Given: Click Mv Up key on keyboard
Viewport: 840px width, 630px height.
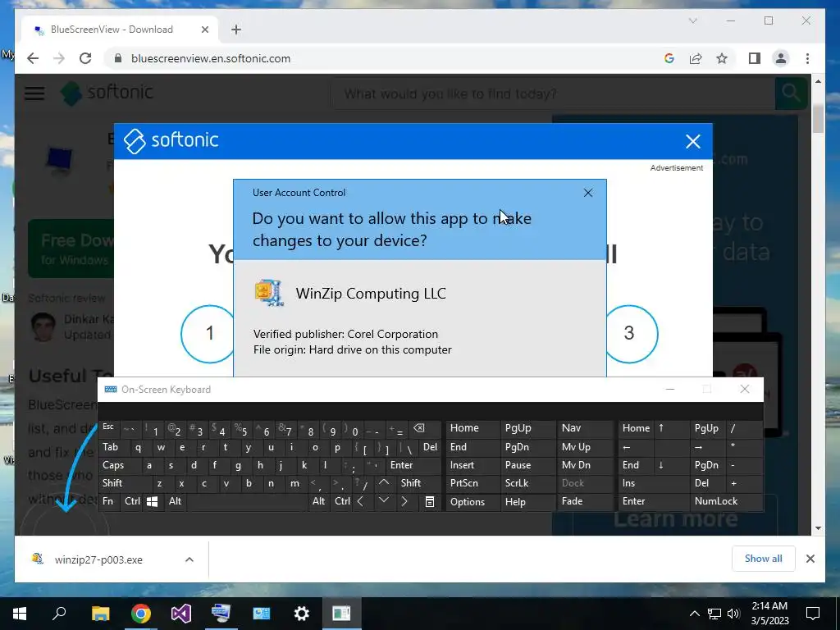Looking at the screenshot, I should (x=585, y=447).
